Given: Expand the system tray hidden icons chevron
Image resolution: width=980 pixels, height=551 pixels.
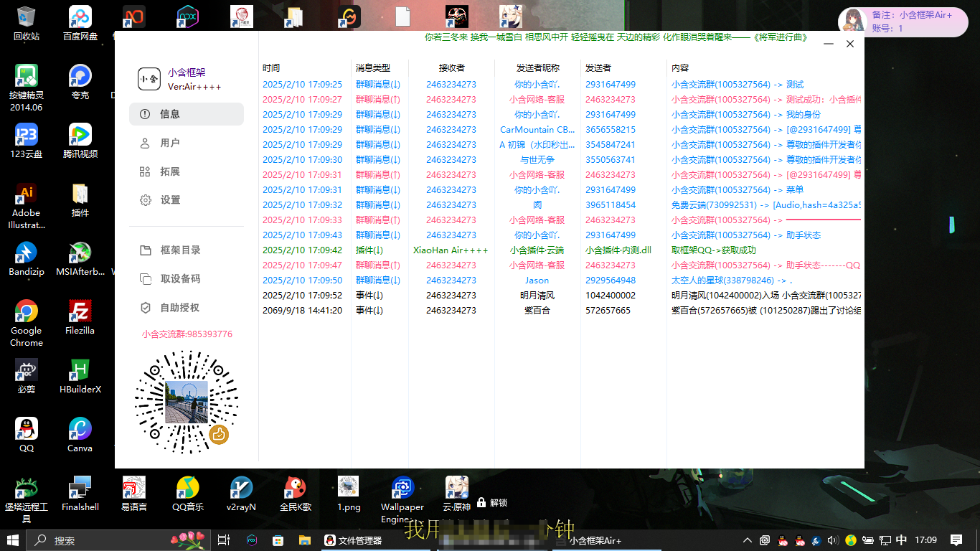Looking at the screenshot, I should [747, 540].
